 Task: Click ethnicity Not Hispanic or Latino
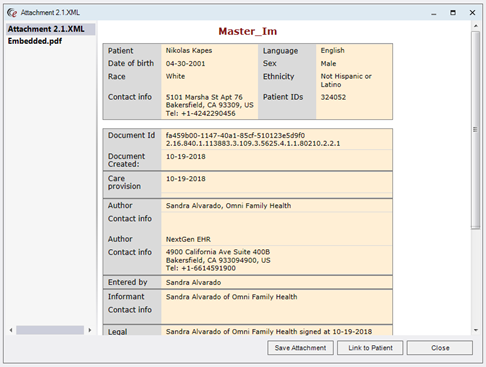346,80
